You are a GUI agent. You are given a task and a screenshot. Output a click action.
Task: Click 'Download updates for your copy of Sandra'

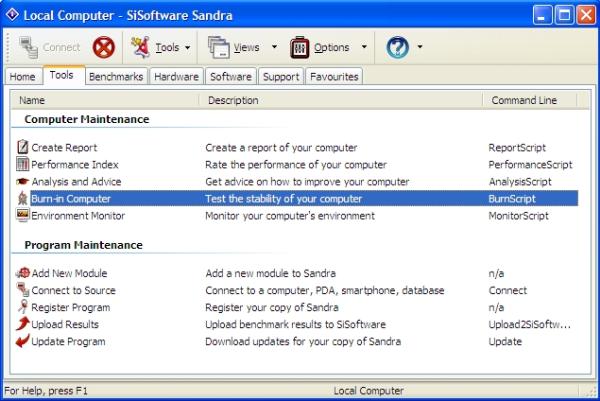tap(303, 341)
